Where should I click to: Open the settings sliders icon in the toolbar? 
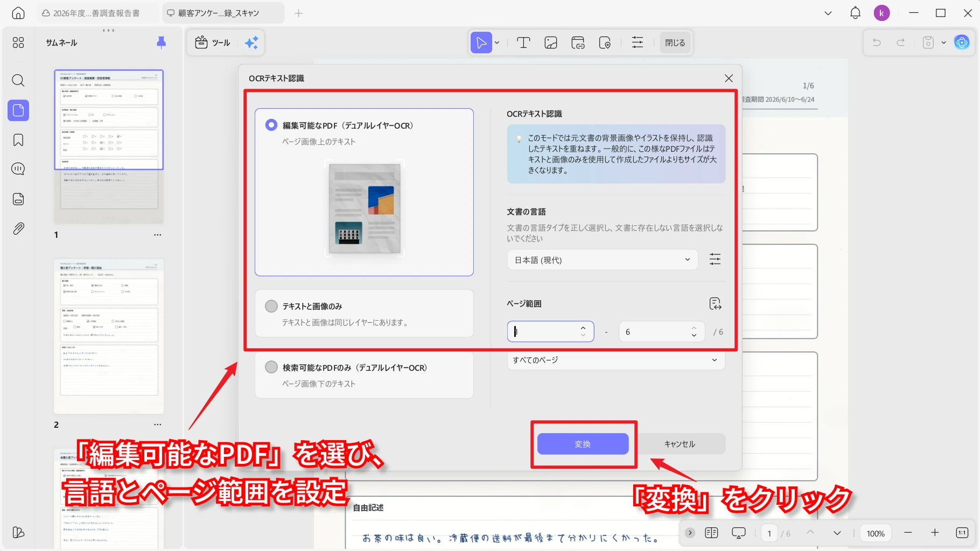click(638, 43)
